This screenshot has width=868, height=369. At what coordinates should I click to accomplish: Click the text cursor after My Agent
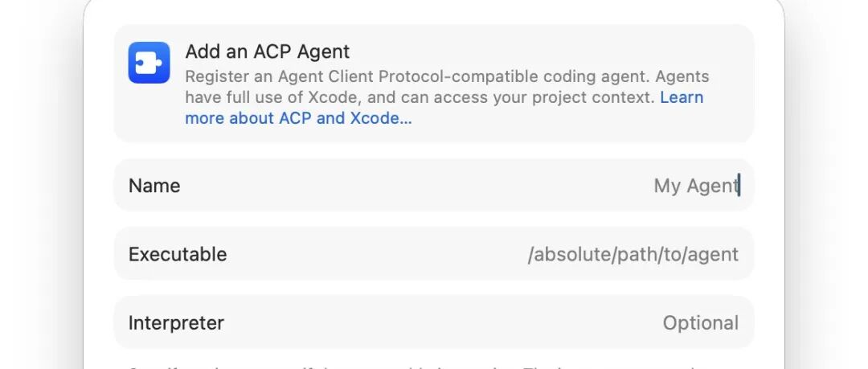pos(739,186)
